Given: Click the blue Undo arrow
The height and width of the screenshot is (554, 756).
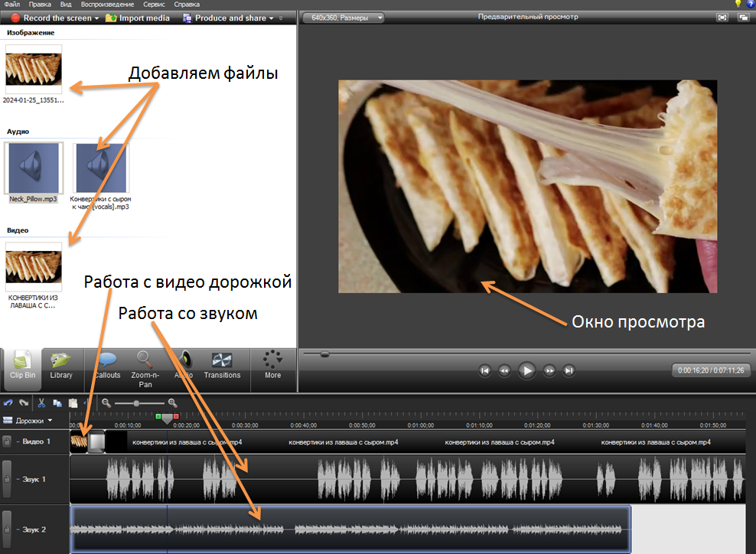Looking at the screenshot, I should pyautogui.click(x=8, y=403).
